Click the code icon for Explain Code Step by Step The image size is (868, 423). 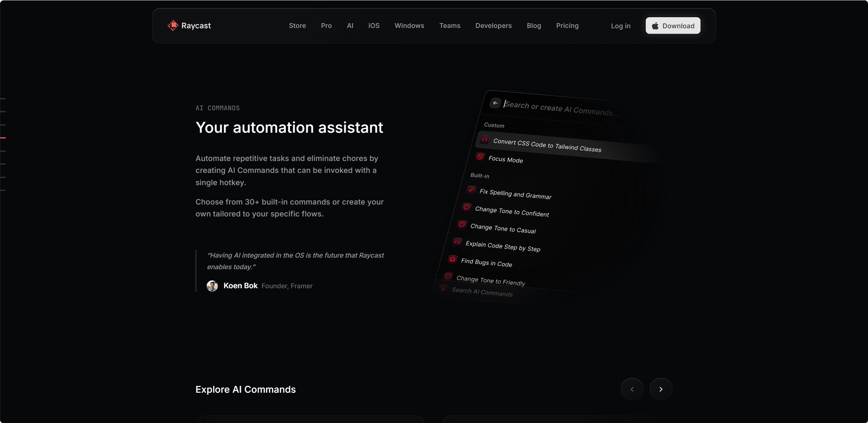(457, 242)
